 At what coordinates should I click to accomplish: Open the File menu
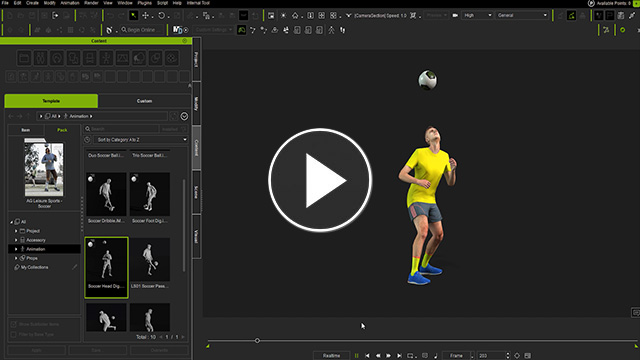click(x=5, y=3)
